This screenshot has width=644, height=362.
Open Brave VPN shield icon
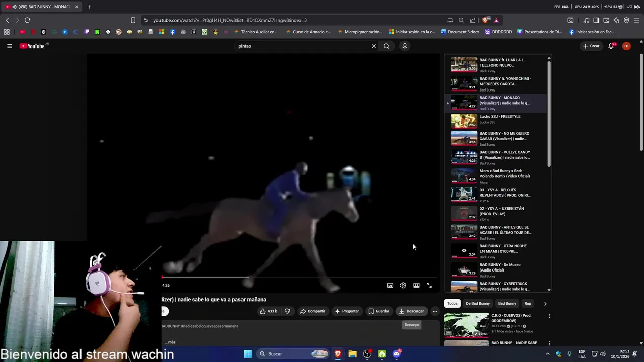click(626, 20)
